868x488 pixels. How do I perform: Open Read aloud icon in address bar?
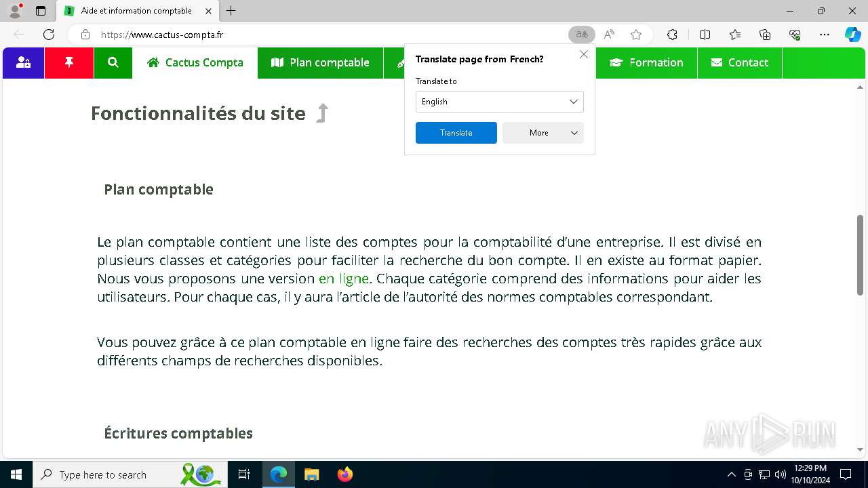click(609, 35)
